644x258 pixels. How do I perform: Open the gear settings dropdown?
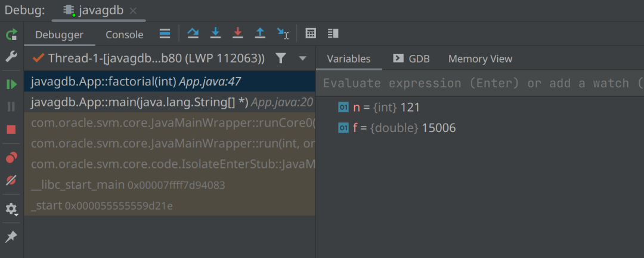click(11, 209)
